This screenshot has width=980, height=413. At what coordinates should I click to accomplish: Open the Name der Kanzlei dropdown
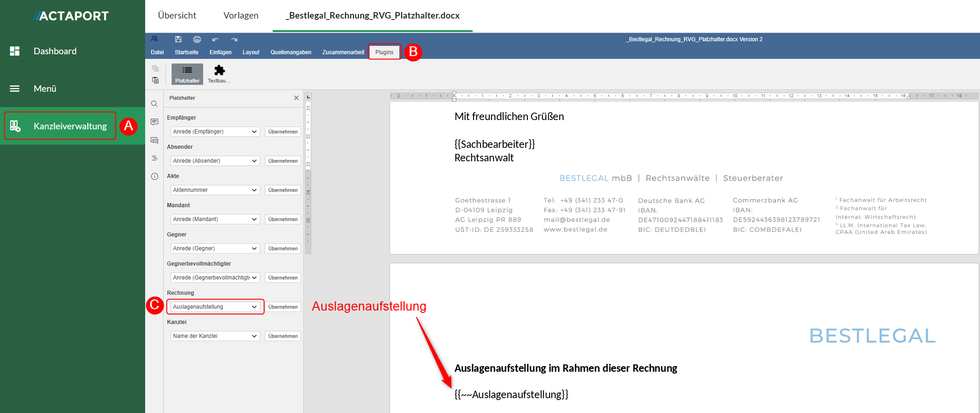coord(215,336)
